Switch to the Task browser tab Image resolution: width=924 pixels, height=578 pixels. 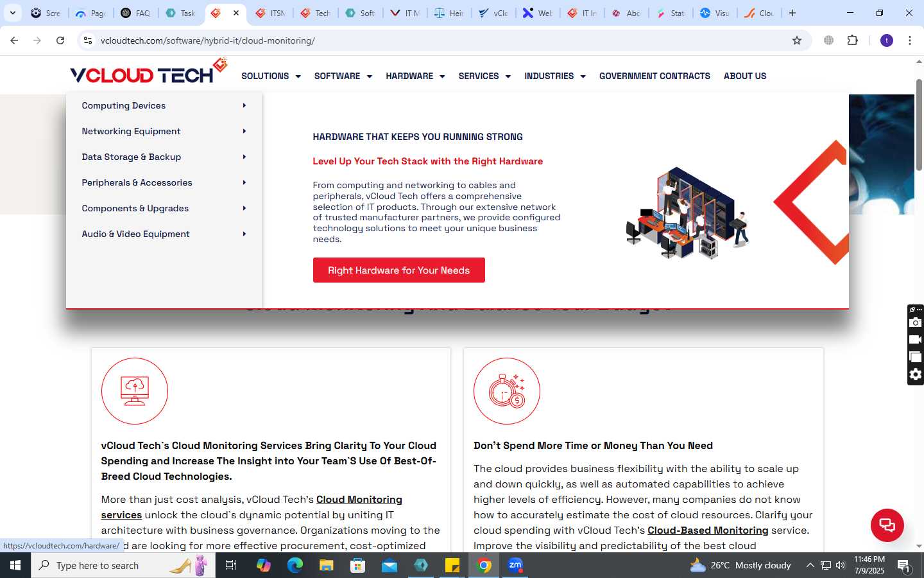point(181,13)
